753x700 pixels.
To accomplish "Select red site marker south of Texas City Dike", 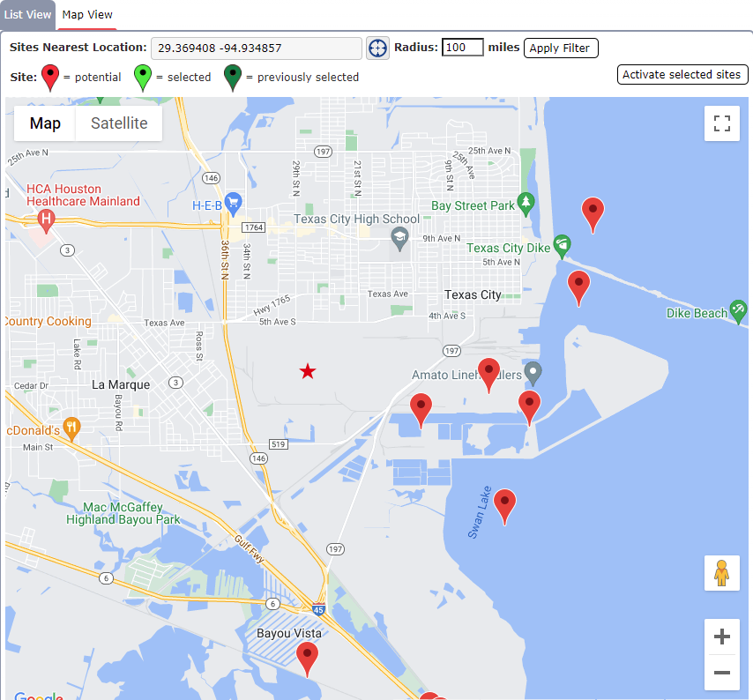I will tap(578, 288).
